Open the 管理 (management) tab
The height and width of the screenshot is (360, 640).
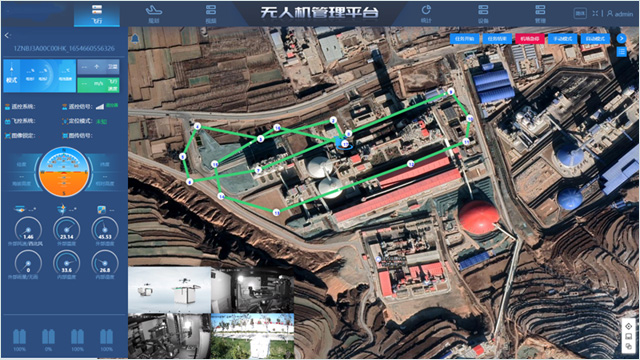pyautogui.click(x=540, y=13)
